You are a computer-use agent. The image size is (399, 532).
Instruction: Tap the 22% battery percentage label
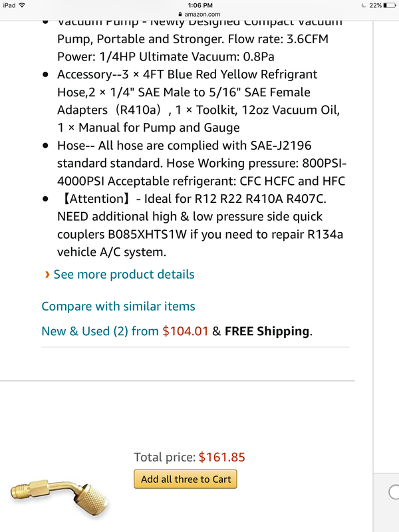click(x=375, y=5)
